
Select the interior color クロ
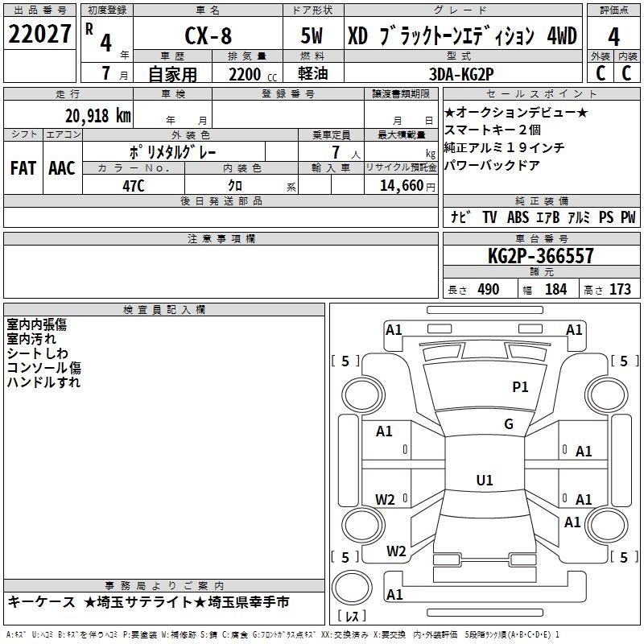point(235,186)
